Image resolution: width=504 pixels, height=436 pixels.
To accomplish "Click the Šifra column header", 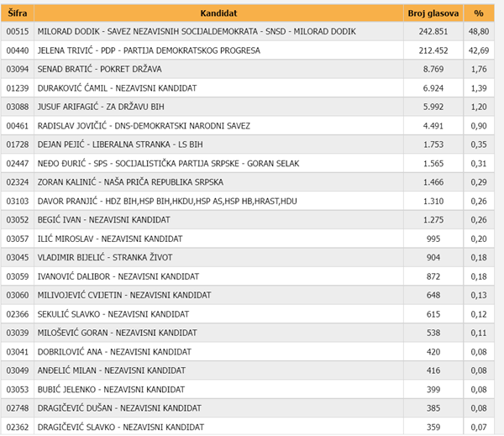I will (17, 13).
